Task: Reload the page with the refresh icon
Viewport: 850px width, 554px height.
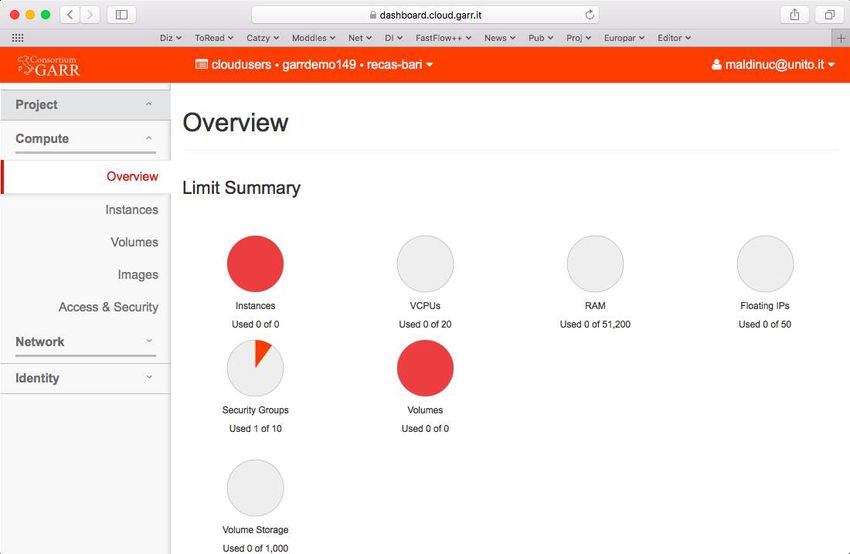Action: [589, 15]
